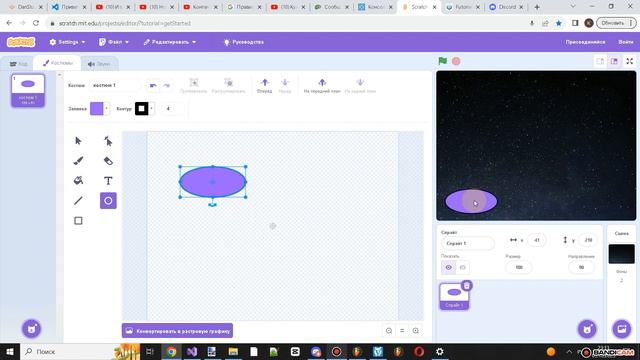
Task: Select Sprite 1 thumbnail
Action: [454, 296]
